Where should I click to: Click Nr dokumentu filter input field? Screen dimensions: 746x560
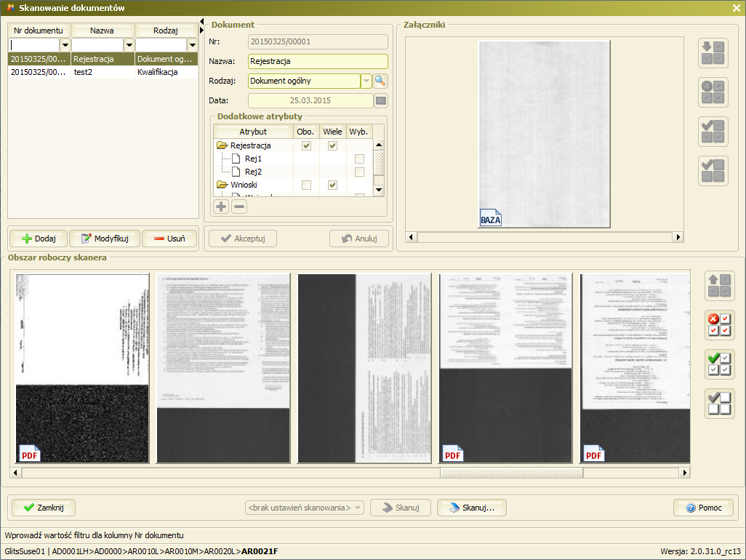point(34,45)
